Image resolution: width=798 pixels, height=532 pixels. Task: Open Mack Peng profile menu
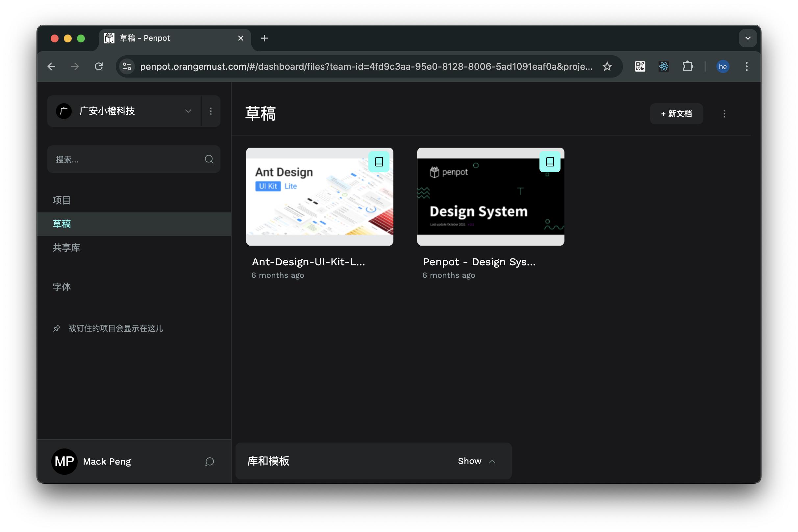coord(92,461)
